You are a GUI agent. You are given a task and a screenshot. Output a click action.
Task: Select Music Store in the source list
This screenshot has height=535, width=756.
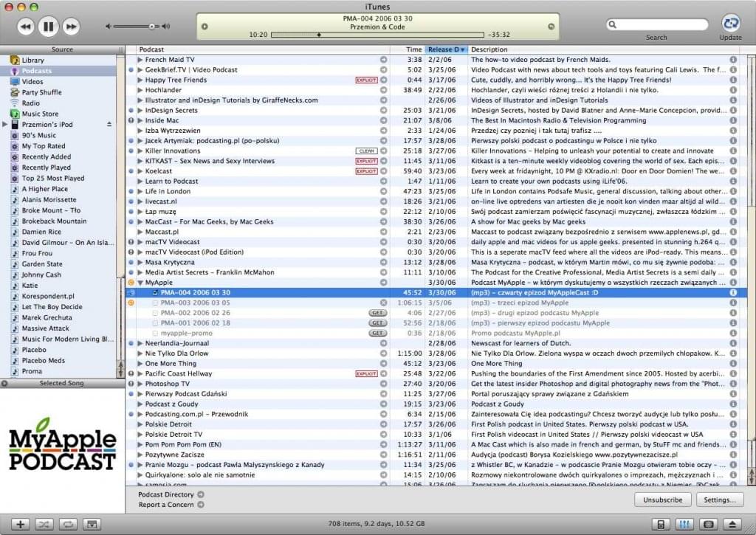click(40, 114)
